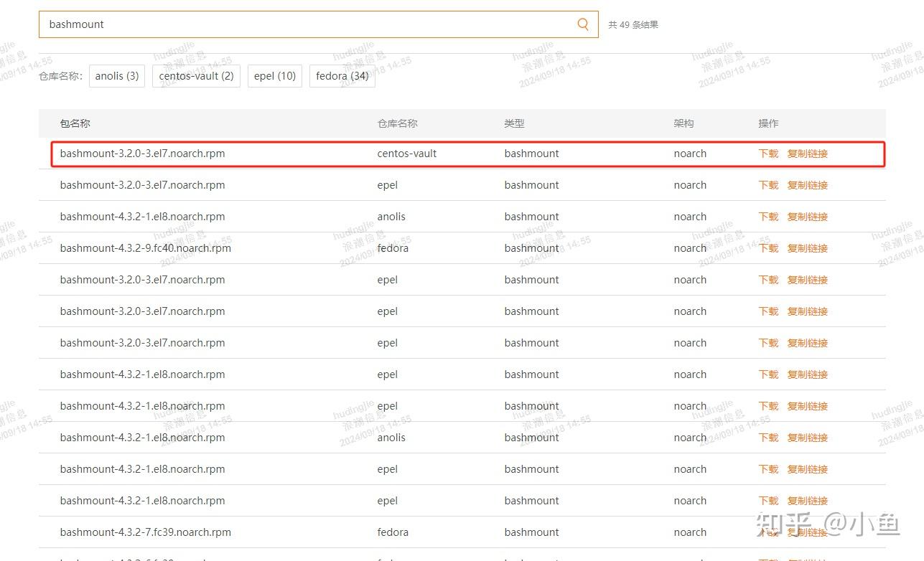The height and width of the screenshot is (561, 924).
Task: Download bashmount-4.3.2-1.el8 from anolis
Action: click(767, 216)
